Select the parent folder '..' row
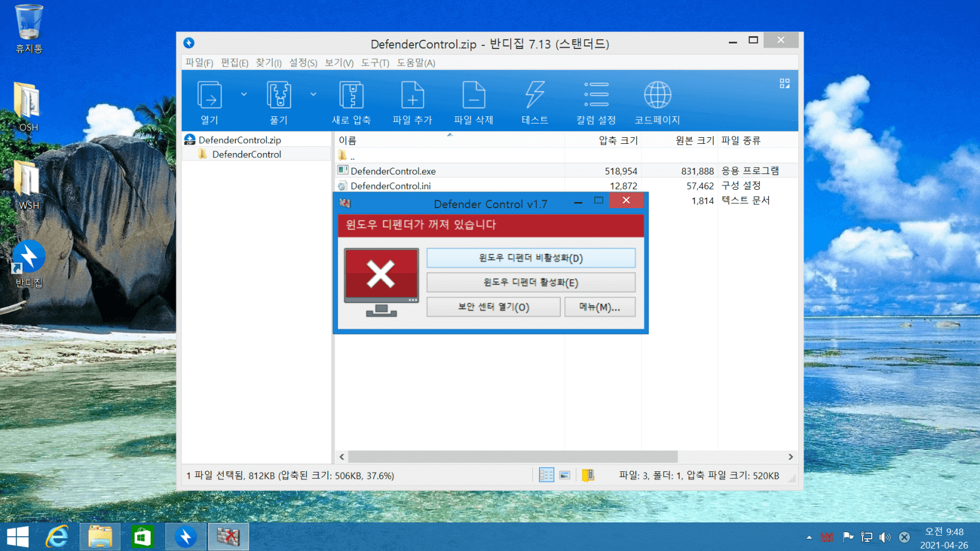The height and width of the screenshot is (551, 980). click(352, 156)
